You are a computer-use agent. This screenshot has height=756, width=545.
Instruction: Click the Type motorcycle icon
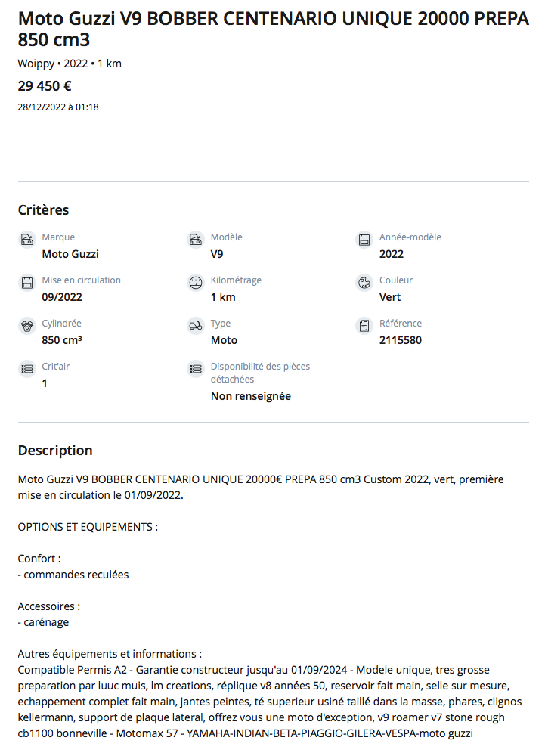pos(196,326)
